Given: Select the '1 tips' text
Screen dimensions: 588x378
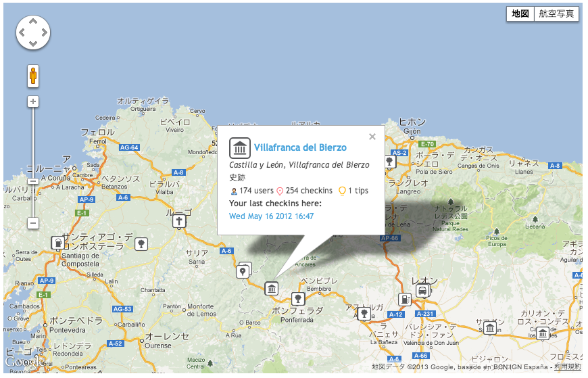Looking at the screenshot, I should (x=358, y=191).
